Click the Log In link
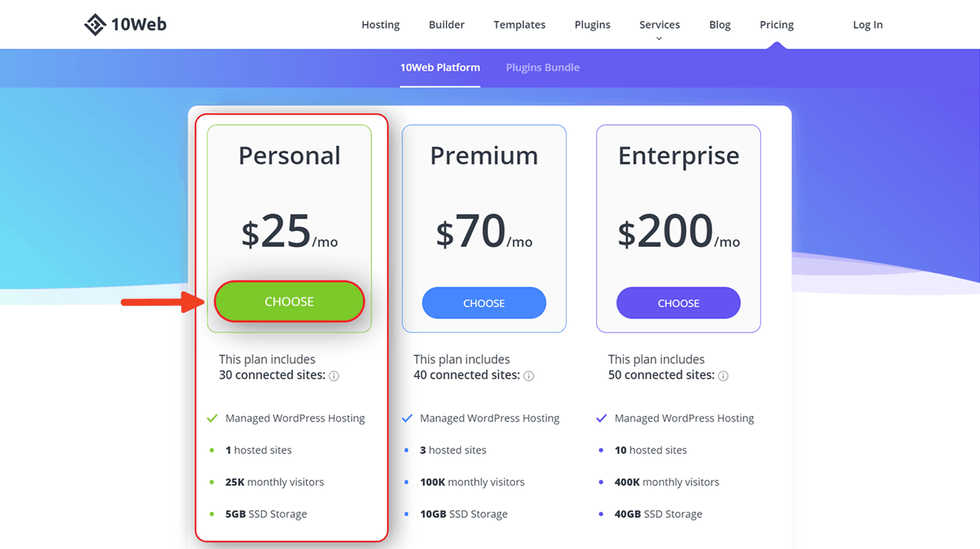Screen dimensions: 980x549 (x=868, y=24)
